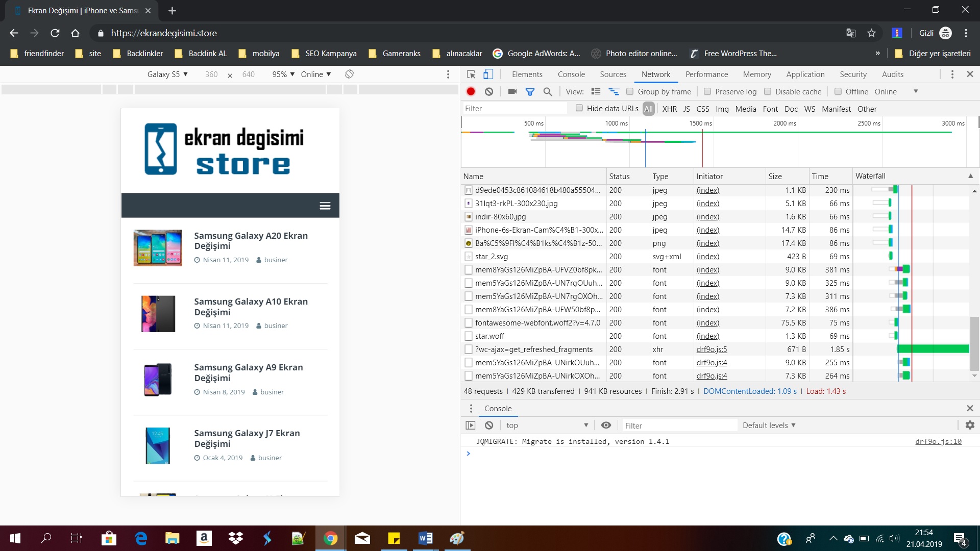
Task: Show network overview view icon
Action: [x=614, y=91]
